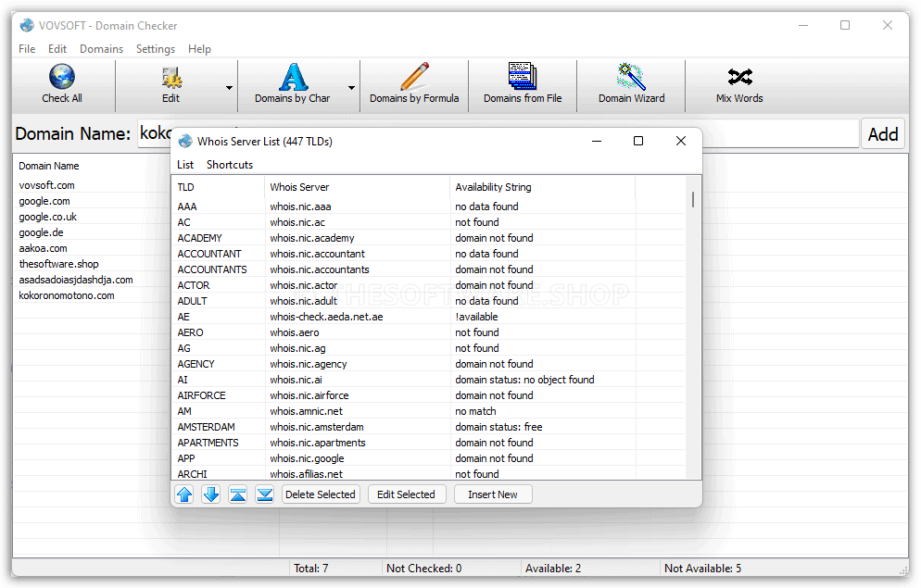Viewport: 921px width, 588px height.
Task: Select the google.co.uk domain row
Action: coord(47,217)
